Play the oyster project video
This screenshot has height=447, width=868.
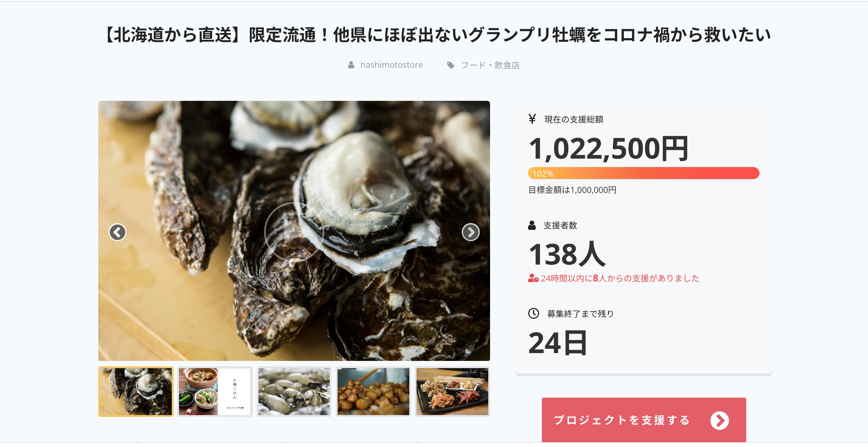pyautogui.click(x=294, y=231)
